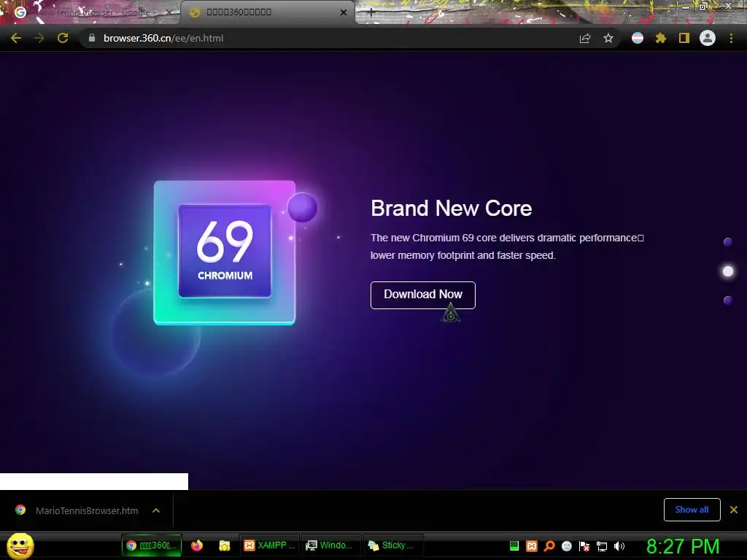The width and height of the screenshot is (747, 560).
Task: Close the downloads bar
Action: [734, 510]
